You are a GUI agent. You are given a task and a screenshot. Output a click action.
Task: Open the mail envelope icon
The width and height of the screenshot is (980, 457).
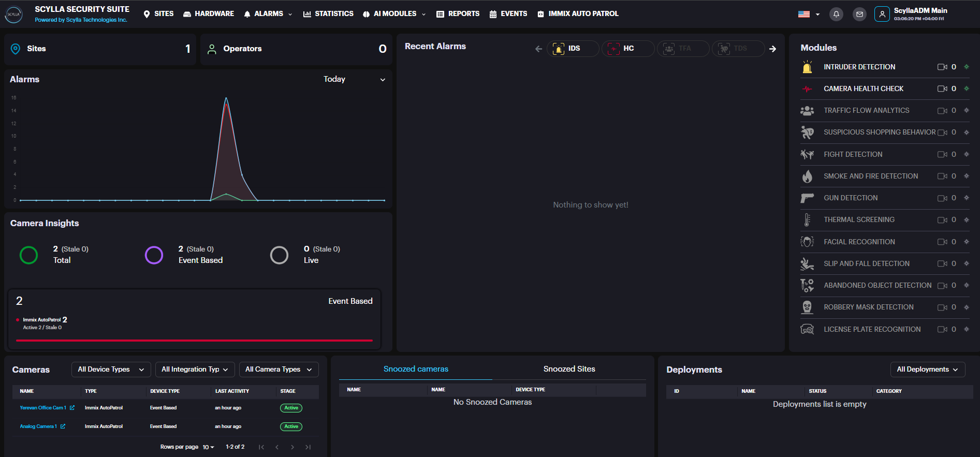point(859,14)
